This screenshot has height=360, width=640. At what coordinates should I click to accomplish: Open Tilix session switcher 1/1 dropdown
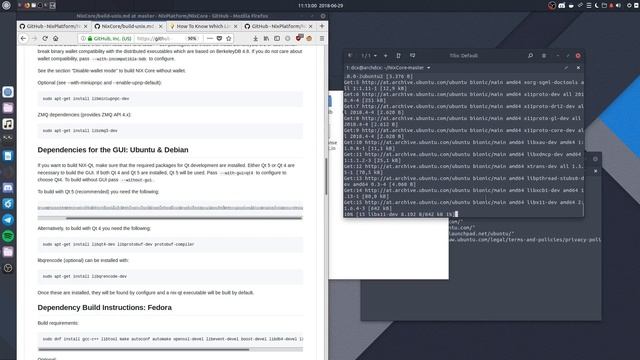[369, 56]
